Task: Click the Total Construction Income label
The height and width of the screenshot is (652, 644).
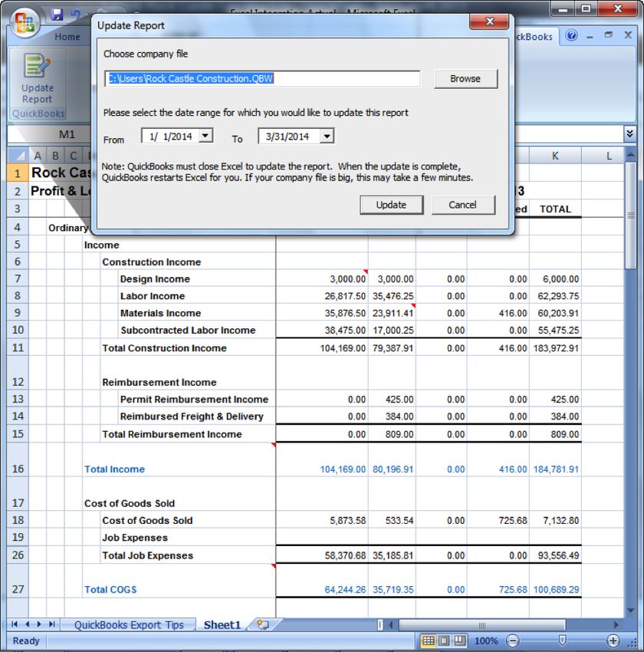Action: pos(165,348)
